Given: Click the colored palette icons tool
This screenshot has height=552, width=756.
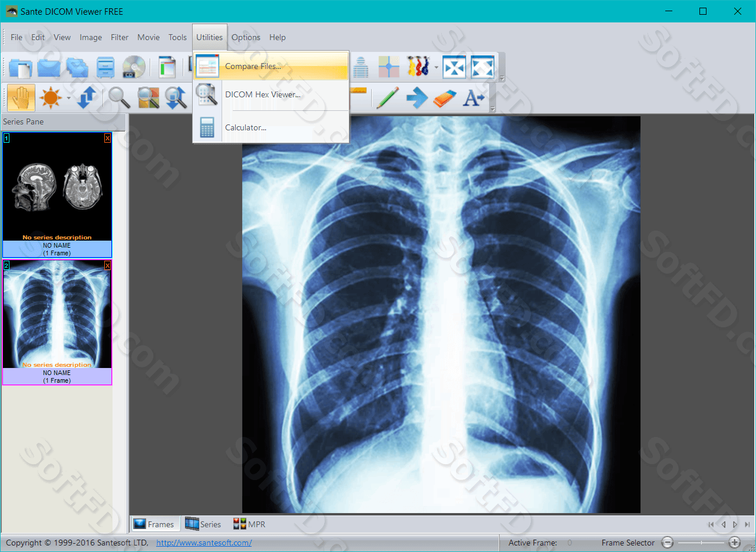Looking at the screenshot, I should (418, 67).
